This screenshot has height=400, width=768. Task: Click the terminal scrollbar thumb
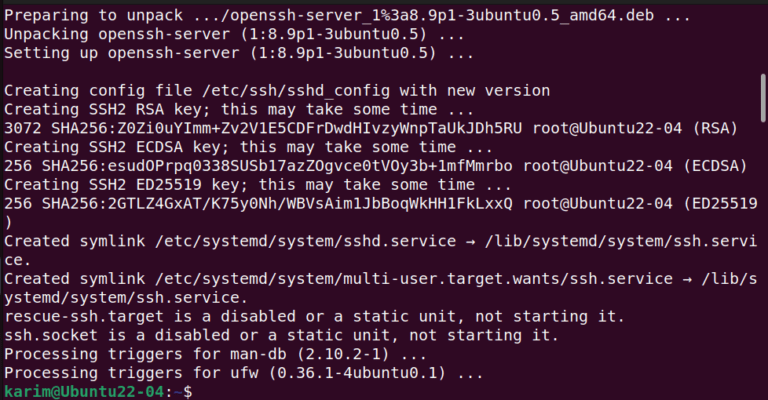pyautogui.click(x=763, y=98)
